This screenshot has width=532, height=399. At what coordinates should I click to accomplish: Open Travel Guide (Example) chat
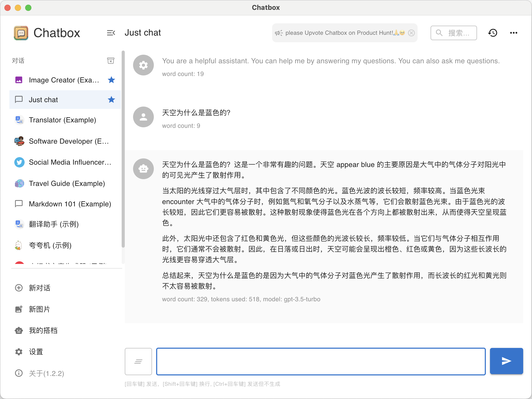click(67, 184)
